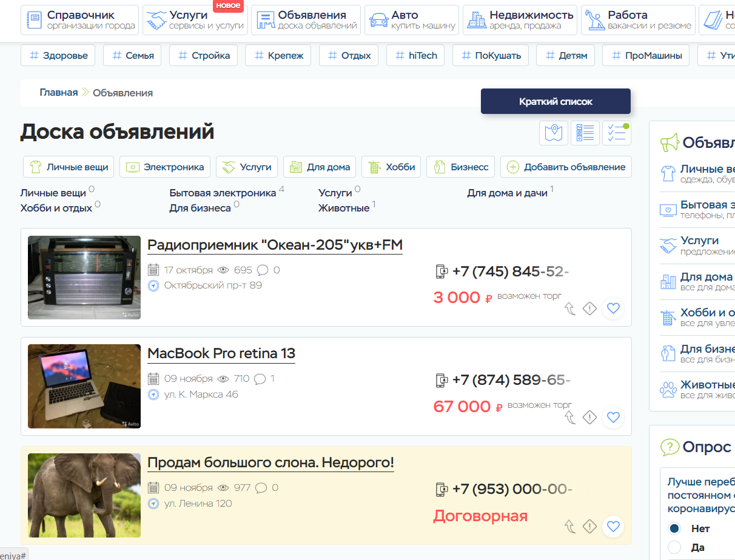Open the radio receiver photo thumbnail

pyautogui.click(x=84, y=278)
